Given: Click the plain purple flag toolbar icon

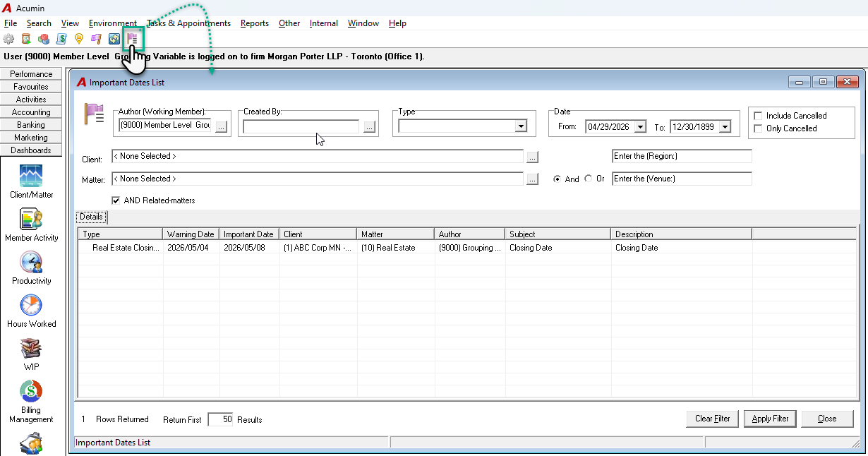Looking at the screenshot, I should [97, 39].
